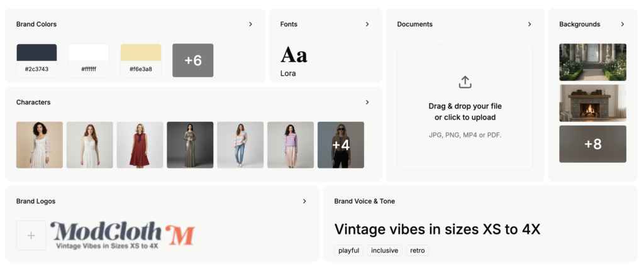Click the Backgrounds heading
This screenshot has width=644, height=269.
[x=579, y=25]
